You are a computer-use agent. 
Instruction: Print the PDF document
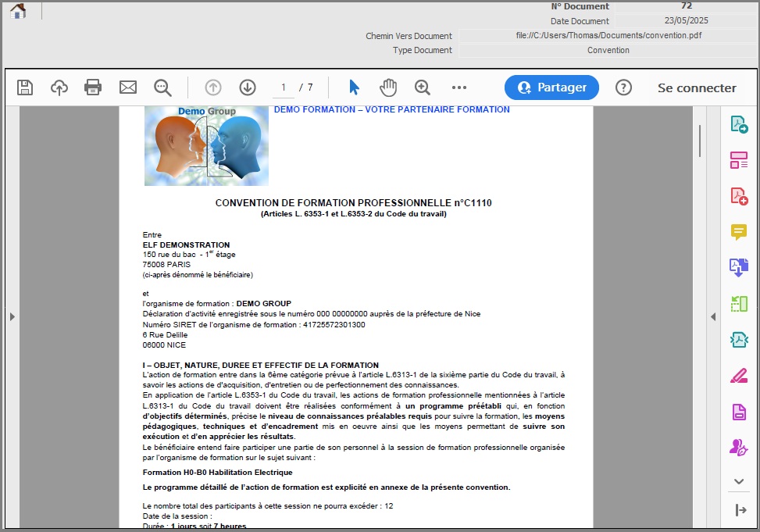tap(93, 87)
